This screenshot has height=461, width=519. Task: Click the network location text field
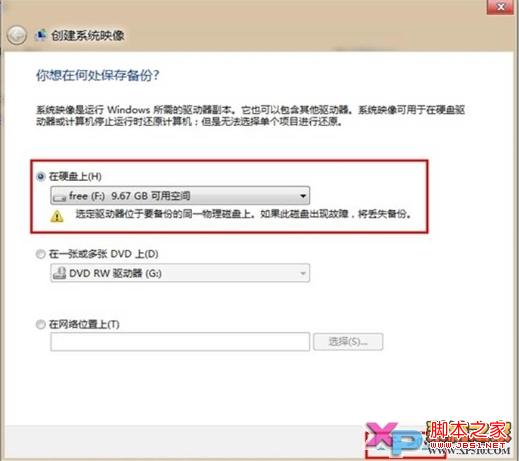click(x=180, y=342)
